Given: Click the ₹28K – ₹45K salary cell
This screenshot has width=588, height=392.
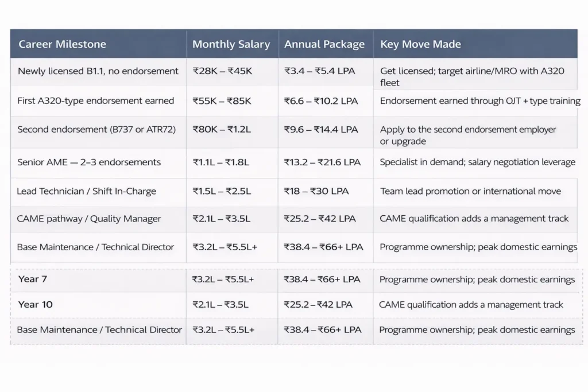Looking at the screenshot, I should click(222, 71).
